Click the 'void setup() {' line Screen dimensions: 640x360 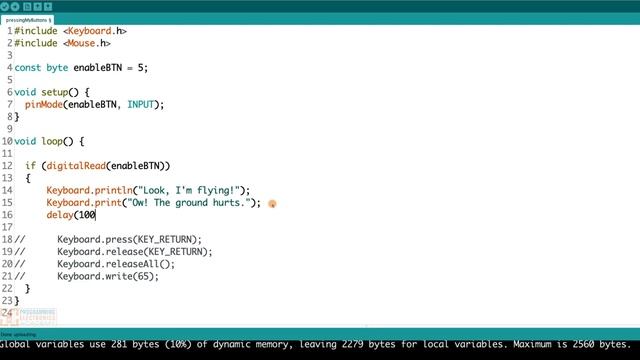pos(52,92)
